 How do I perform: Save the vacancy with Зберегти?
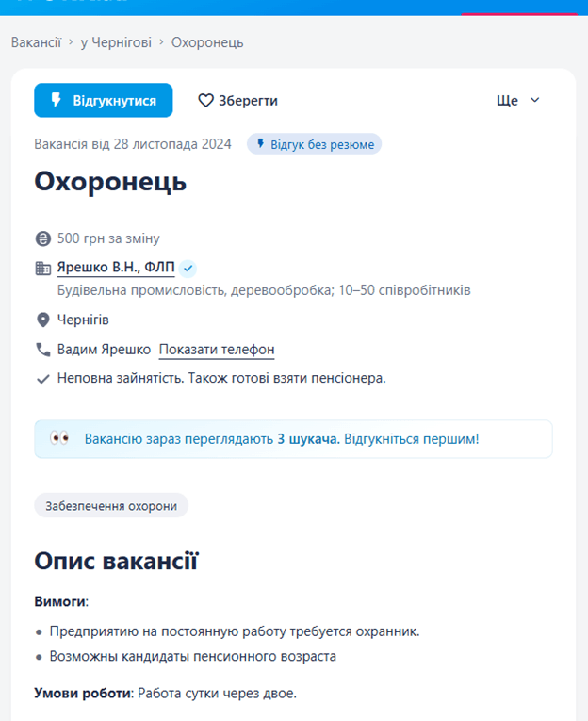(x=237, y=100)
